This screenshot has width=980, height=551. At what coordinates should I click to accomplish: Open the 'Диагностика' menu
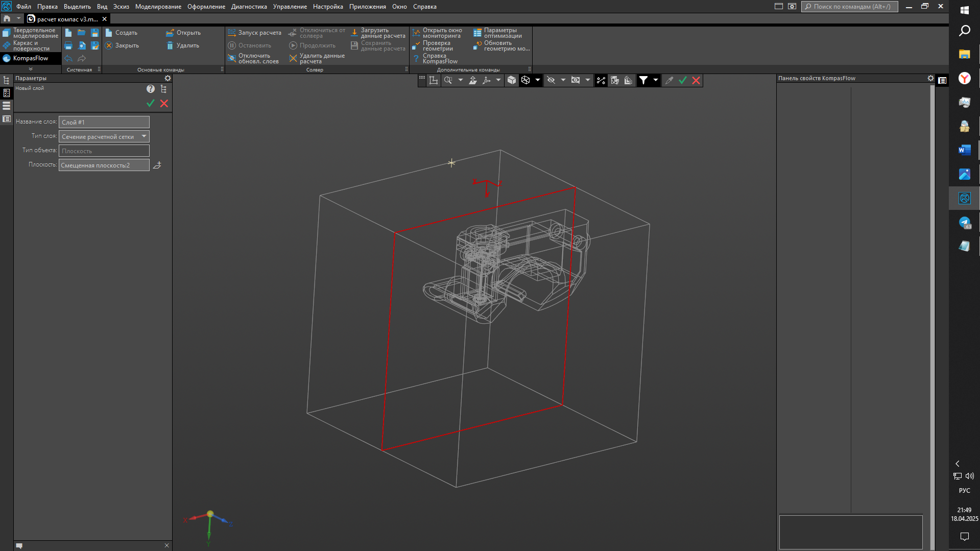point(249,7)
